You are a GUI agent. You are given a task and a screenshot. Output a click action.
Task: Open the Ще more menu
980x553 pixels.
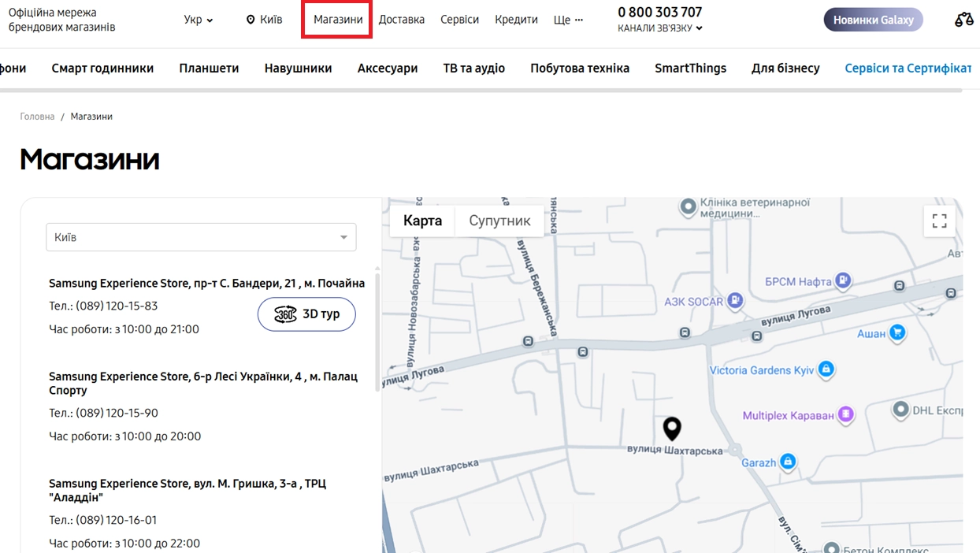click(x=568, y=20)
